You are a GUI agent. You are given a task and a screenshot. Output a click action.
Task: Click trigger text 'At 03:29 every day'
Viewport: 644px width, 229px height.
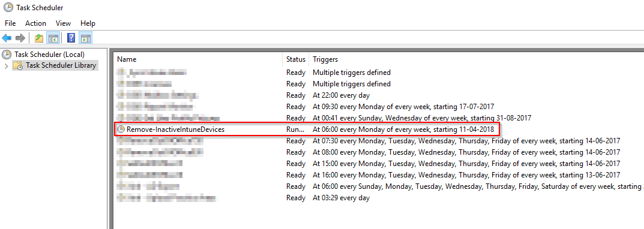coord(342,198)
